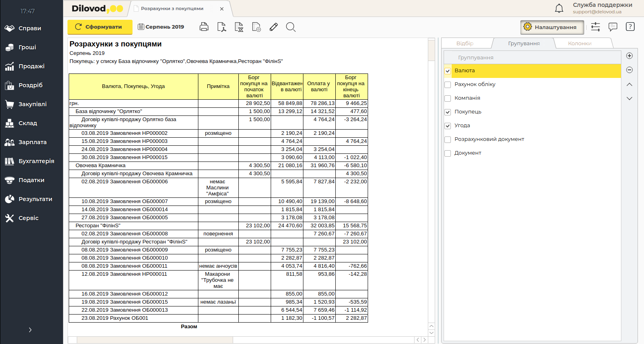Open the notifications bell
644x344 pixels.
pos(559,8)
